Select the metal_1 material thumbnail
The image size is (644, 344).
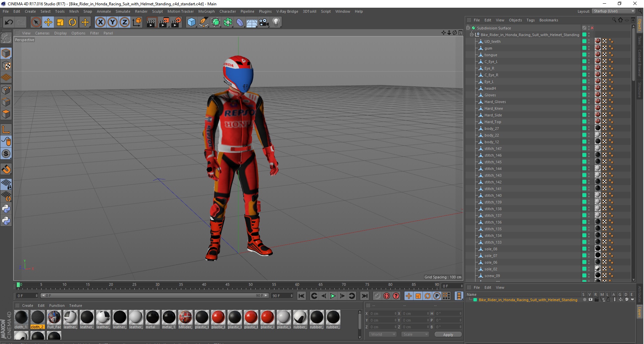pyautogui.click(x=169, y=320)
